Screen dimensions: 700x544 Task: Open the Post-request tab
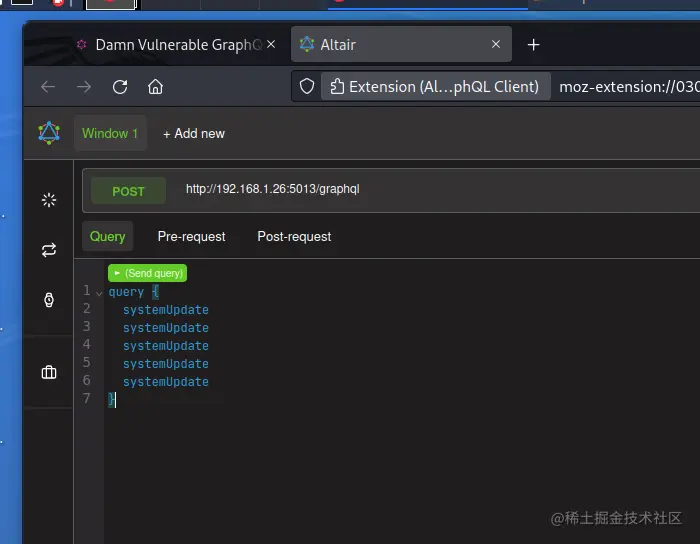[294, 236]
